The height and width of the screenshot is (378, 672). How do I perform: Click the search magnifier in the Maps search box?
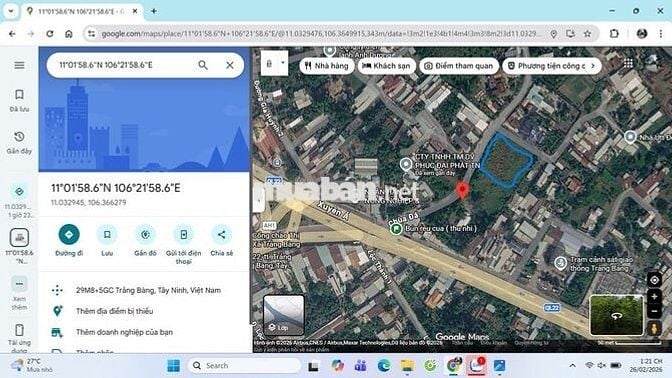(203, 65)
